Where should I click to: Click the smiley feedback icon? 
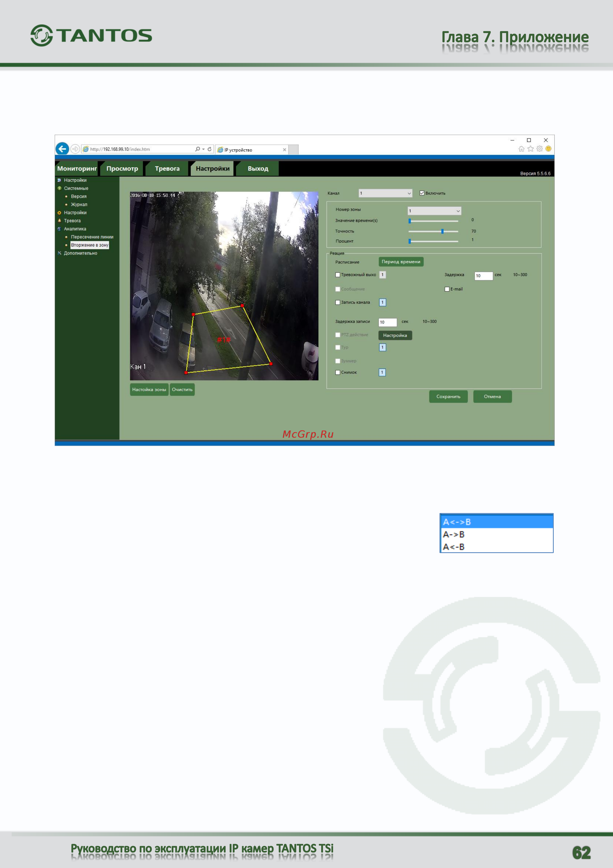548,149
